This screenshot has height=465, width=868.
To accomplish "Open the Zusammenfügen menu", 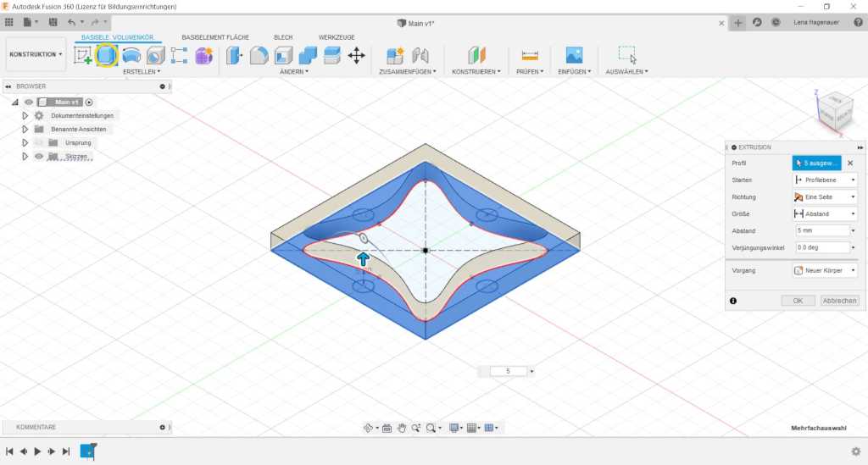I will [x=408, y=72].
